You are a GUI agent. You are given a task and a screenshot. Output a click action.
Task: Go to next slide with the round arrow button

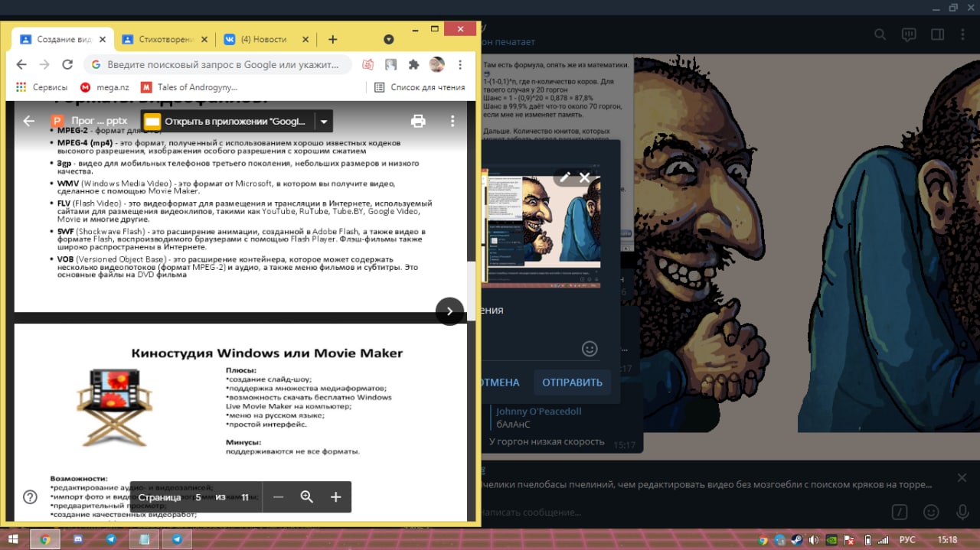coord(449,311)
